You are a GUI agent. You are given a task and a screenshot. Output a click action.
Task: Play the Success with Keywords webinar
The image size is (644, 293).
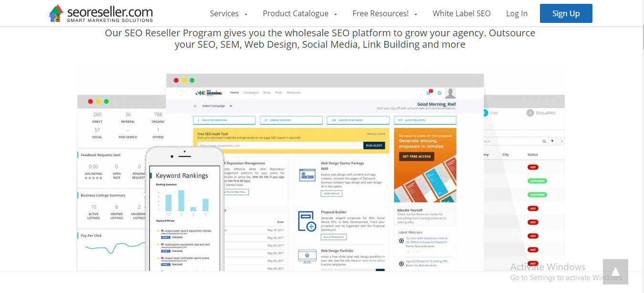pos(401,241)
